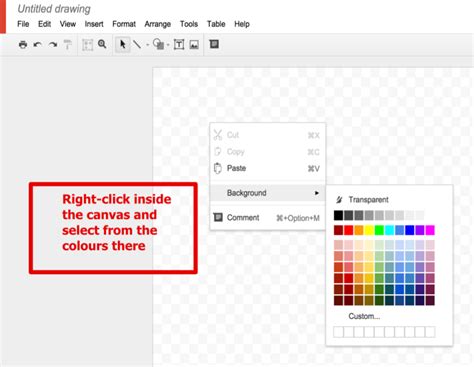The image size is (474, 367).
Task: Pick green in the bright color row
Action: click(x=379, y=230)
